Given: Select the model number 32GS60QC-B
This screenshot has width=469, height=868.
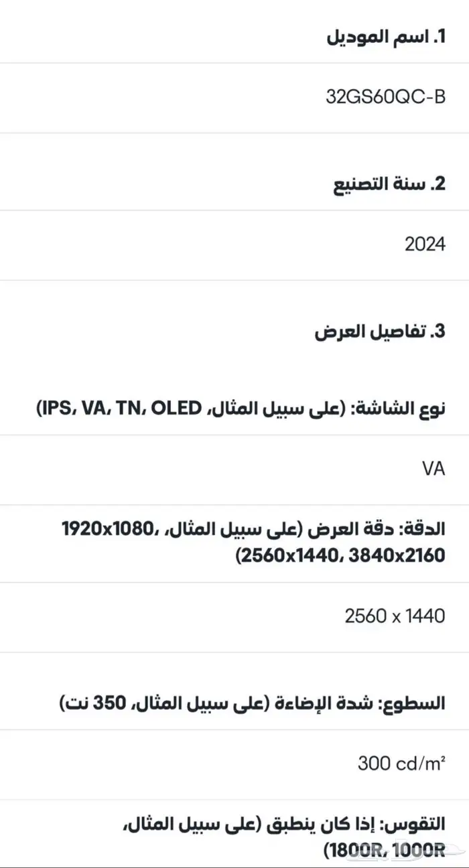Looking at the screenshot, I should (x=385, y=97).
